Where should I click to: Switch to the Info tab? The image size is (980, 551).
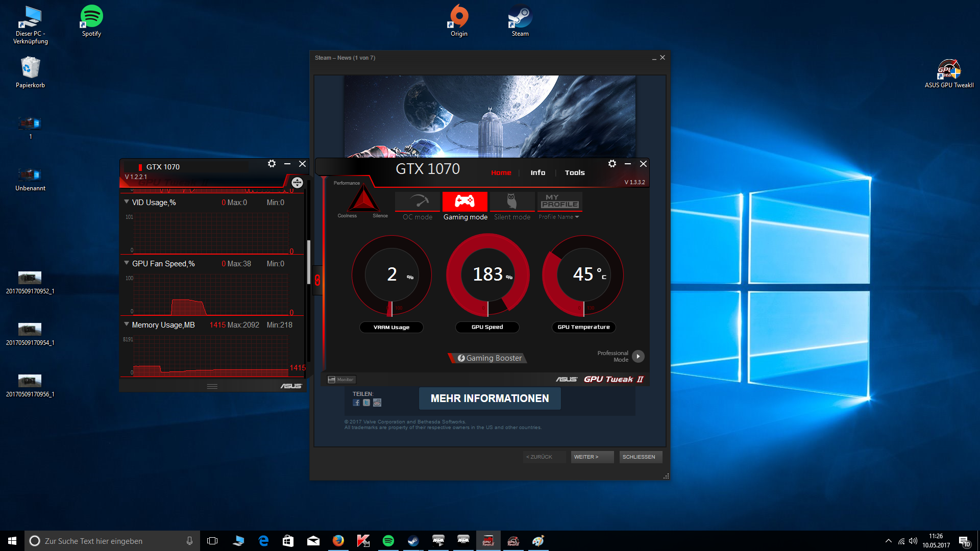pyautogui.click(x=537, y=173)
